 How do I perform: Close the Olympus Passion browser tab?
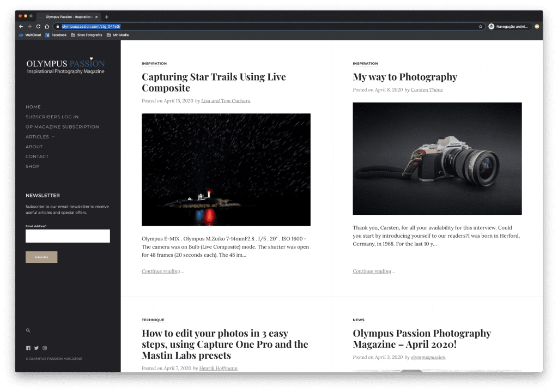96,17
